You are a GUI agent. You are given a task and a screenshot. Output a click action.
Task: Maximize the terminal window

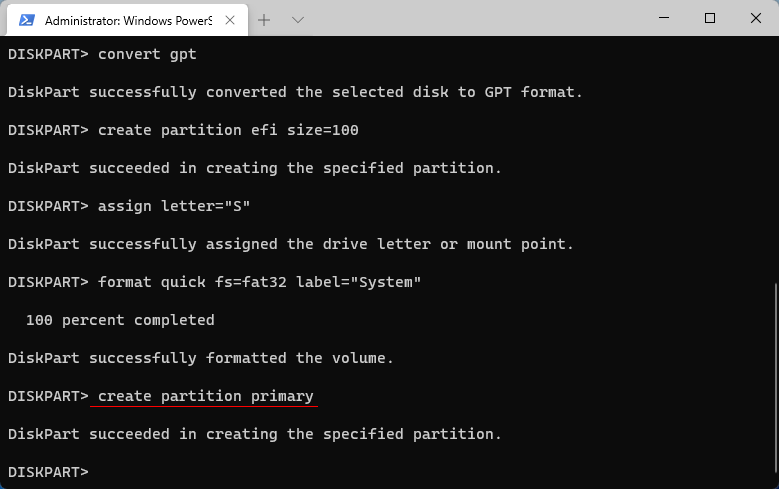[x=709, y=18]
